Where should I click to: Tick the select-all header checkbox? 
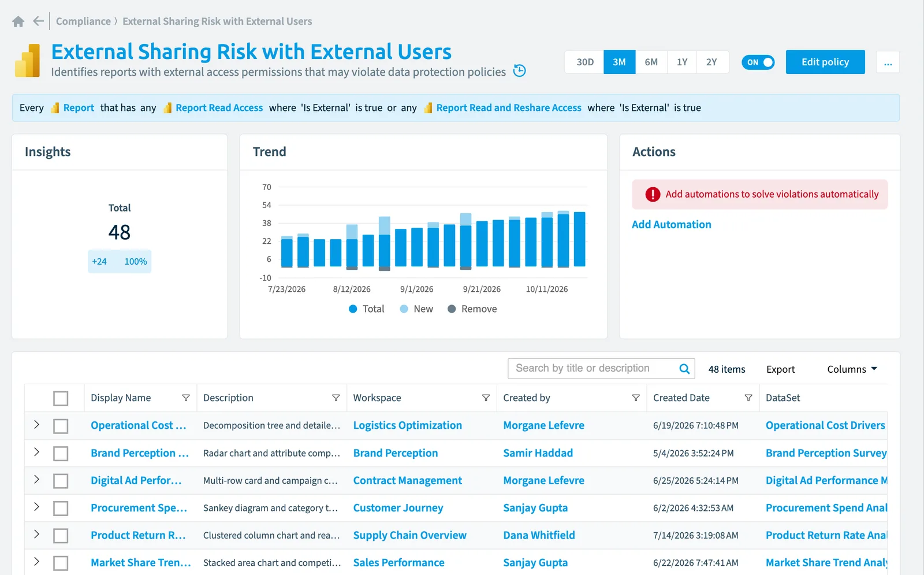(x=61, y=398)
